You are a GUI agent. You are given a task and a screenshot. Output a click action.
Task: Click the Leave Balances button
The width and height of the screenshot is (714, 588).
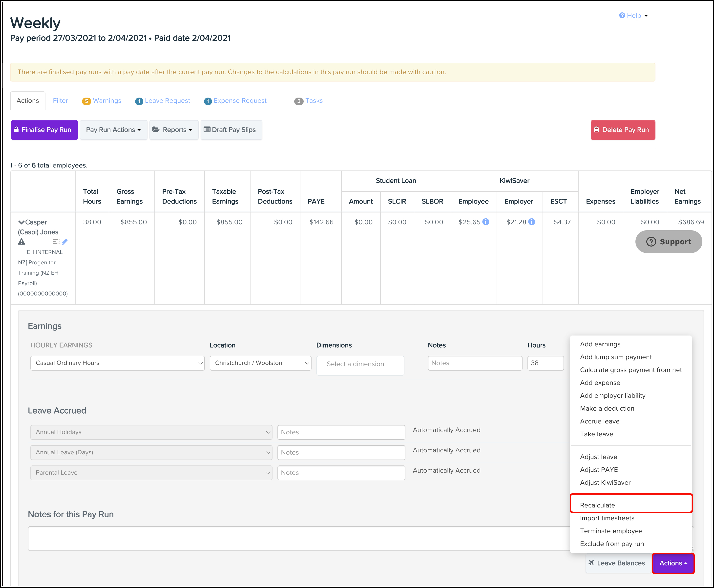pyautogui.click(x=617, y=563)
